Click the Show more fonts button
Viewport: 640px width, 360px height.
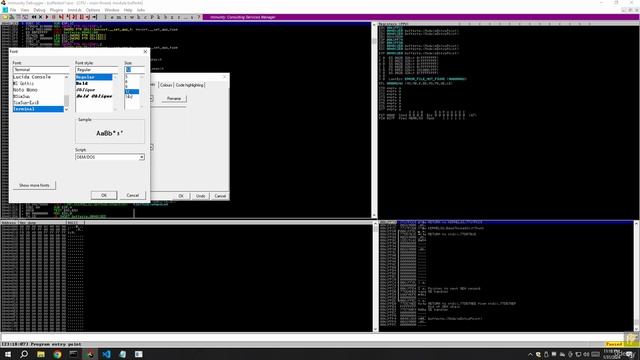pyautogui.click(x=34, y=185)
